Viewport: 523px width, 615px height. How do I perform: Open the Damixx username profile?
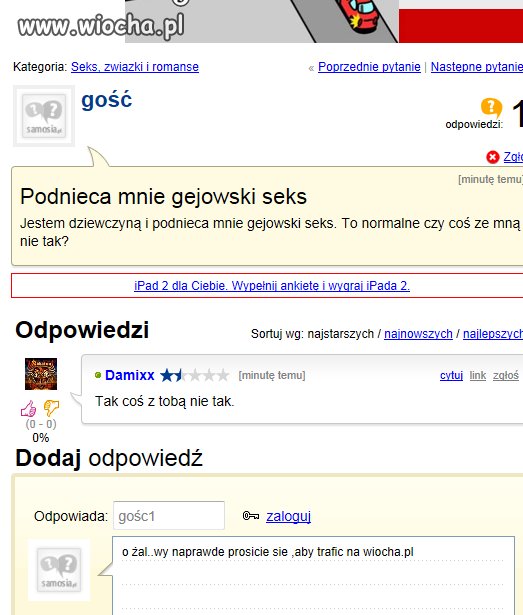(x=129, y=375)
